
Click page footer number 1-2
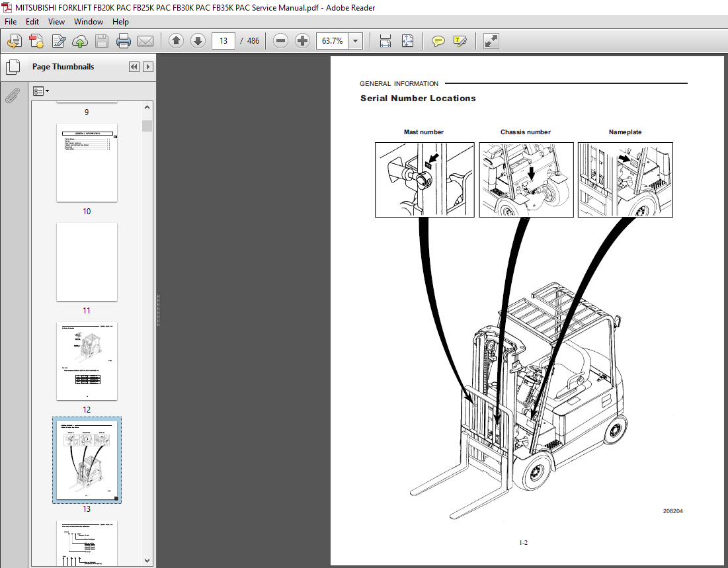[523, 542]
